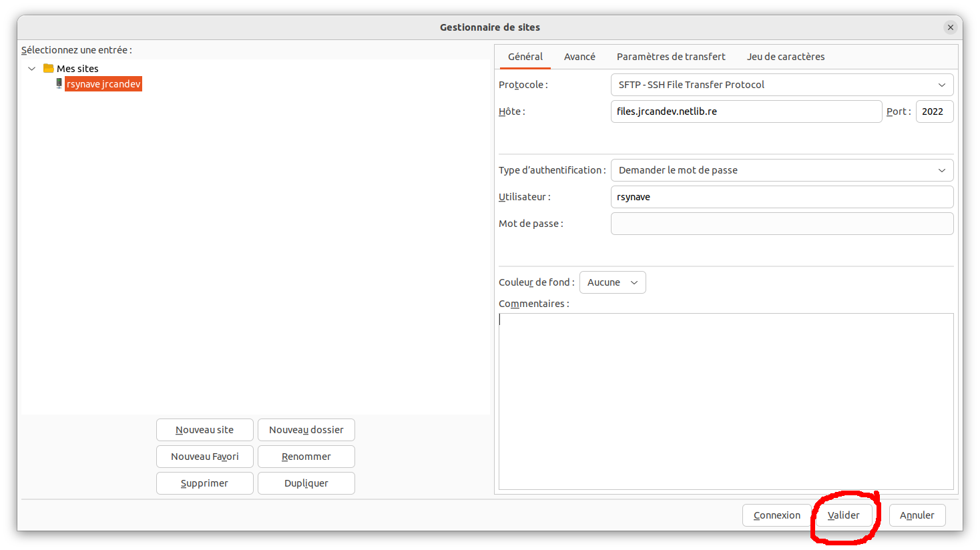
Task: Close the Gestionnaire de sites dialog
Action: tap(950, 27)
